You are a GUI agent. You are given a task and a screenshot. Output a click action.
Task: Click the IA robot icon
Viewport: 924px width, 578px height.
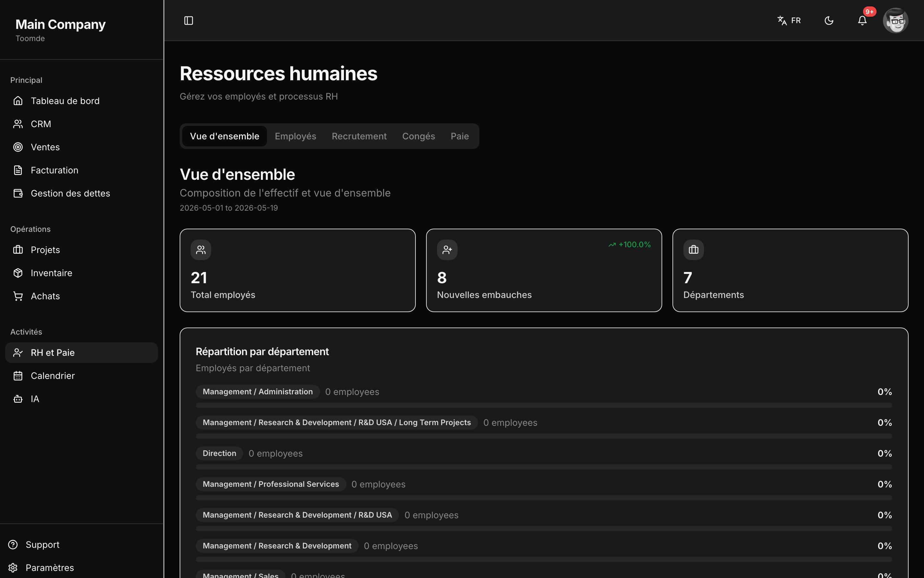(18, 399)
